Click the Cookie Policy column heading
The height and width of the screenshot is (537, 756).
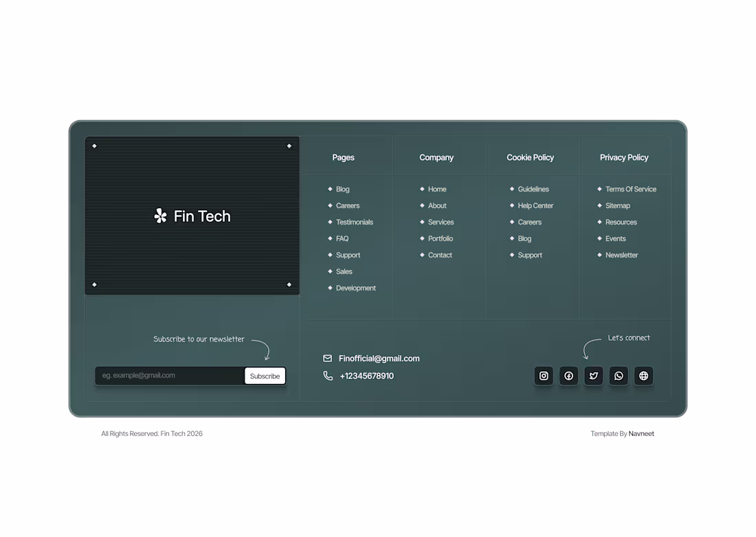pyautogui.click(x=530, y=157)
